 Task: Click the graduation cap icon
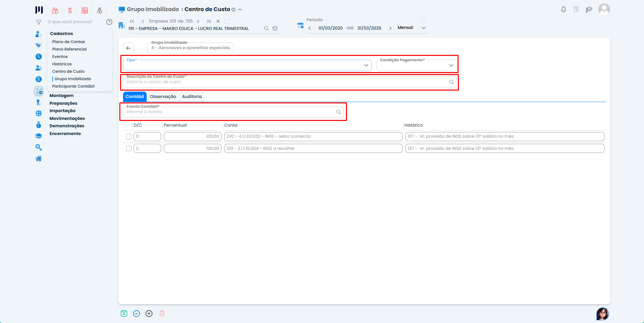point(589,9)
